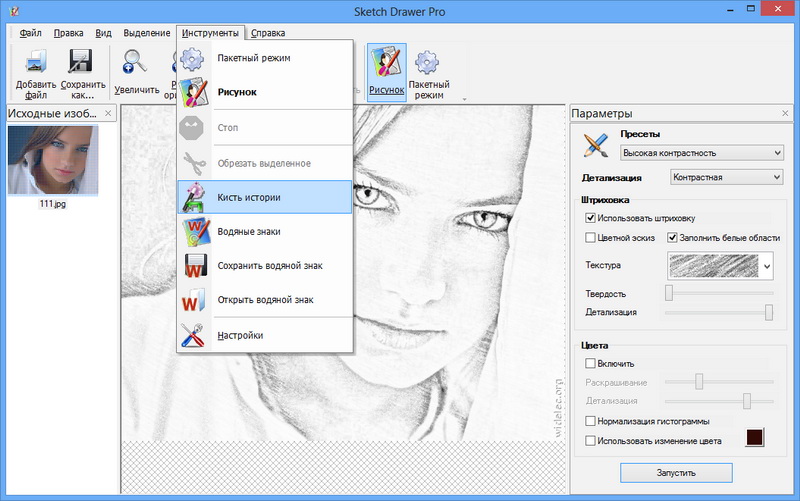Choose Пакетный режим in the open menu
This screenshot has height=501, width=800.
265,58
